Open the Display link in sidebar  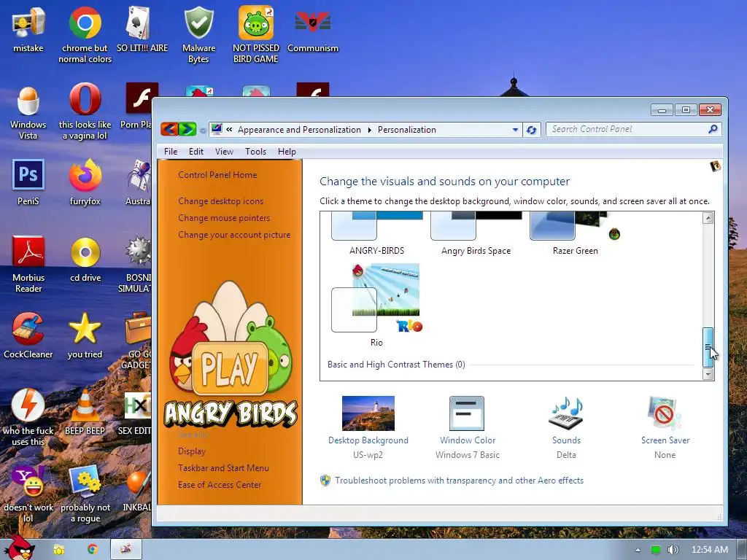(x=192, y=451)
